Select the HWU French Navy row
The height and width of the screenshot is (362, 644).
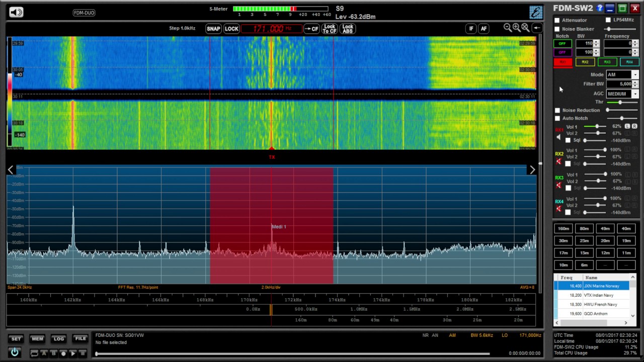pyautogui.click(x=591, y=304)
